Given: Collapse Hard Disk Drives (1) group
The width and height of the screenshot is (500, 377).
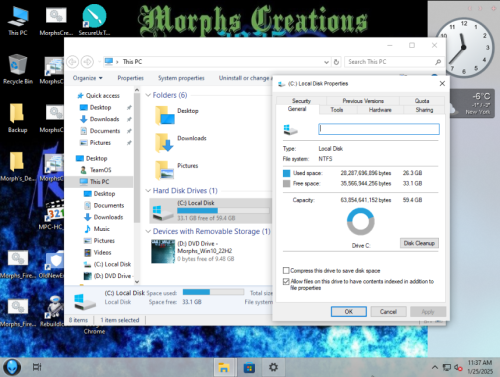Looking at the screenshot, I should click(148, 191).
